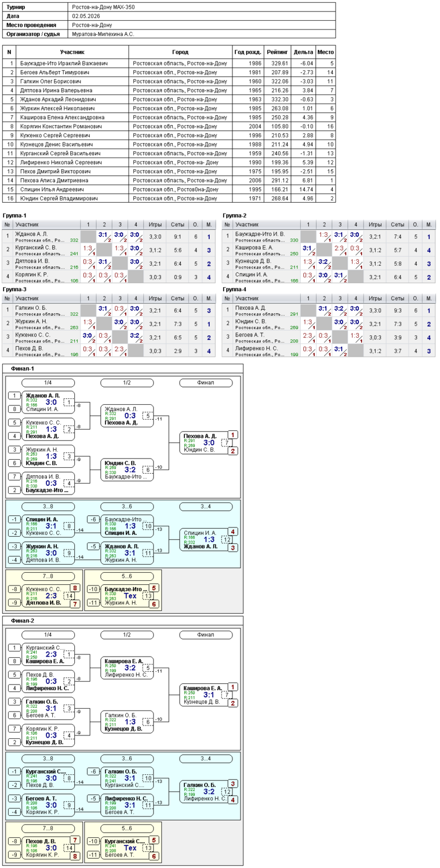Screen dimensions: 440x868
Task: Click the Год рожд. column header
Action: coord(248,52)
